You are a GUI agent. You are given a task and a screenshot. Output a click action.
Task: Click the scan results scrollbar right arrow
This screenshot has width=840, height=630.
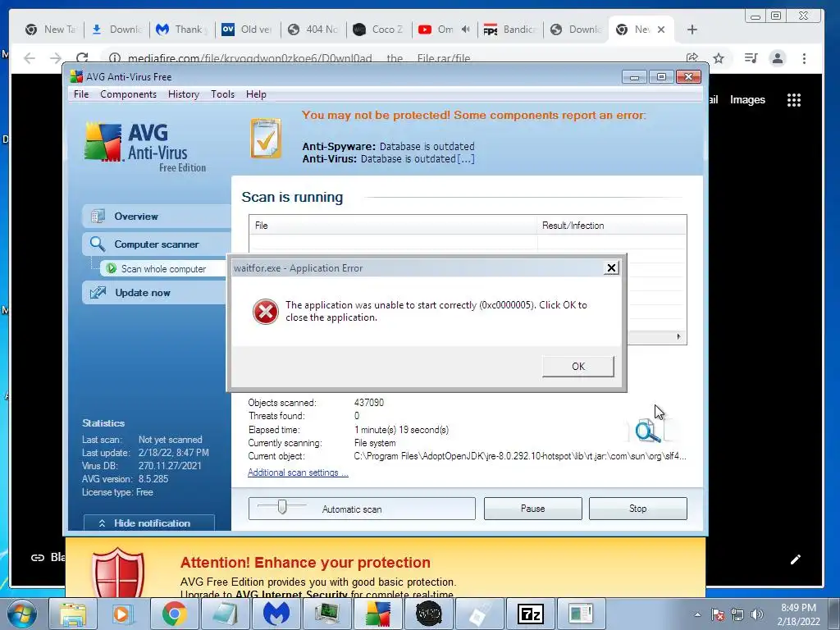coord(678,336)
